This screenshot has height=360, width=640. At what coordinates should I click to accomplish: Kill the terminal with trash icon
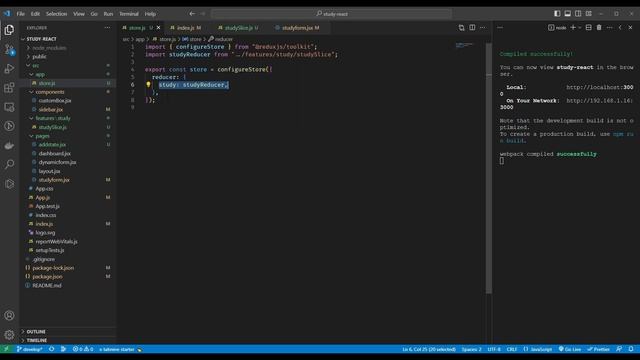point(599,27)
